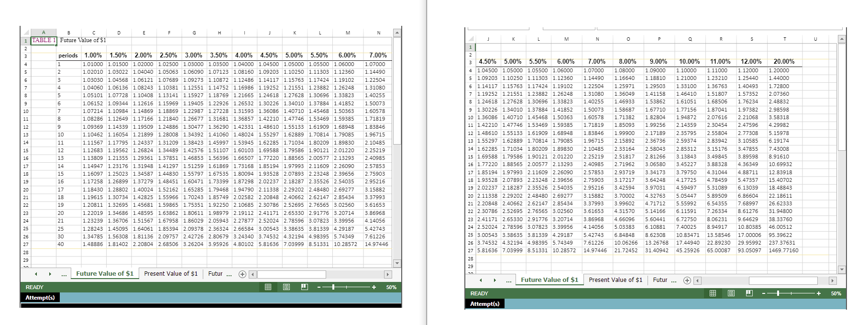This screenshot has height=325, width=868.
Task: Show hidden sheets before Future Value tab, right window
Action: [509, 281]
